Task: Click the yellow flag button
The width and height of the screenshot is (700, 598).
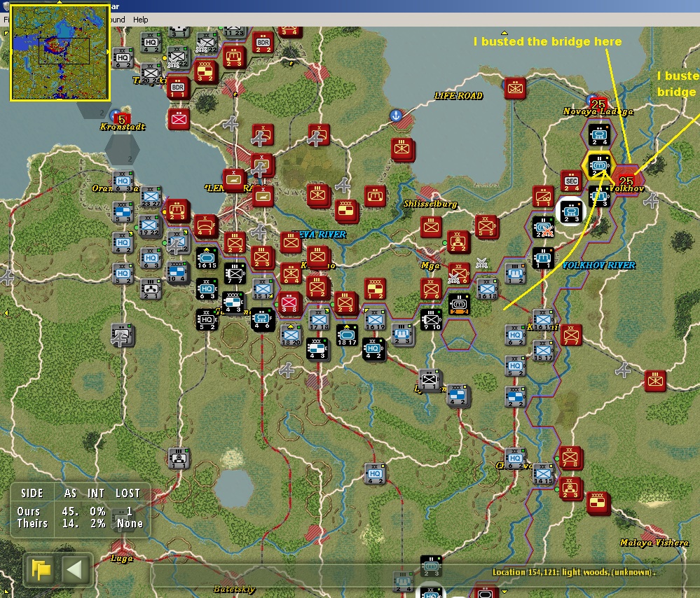Action: coord(41,570)
